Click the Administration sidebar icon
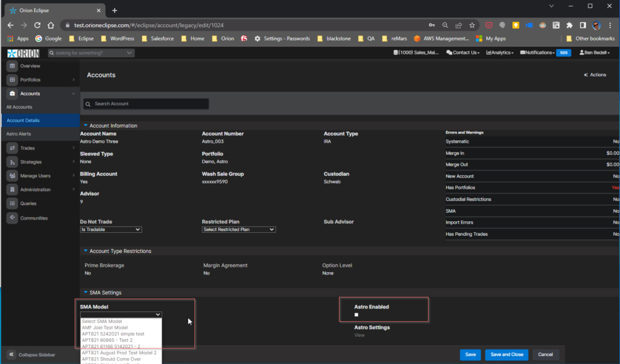Screen dimensions: 620x364 coord(12,189)
